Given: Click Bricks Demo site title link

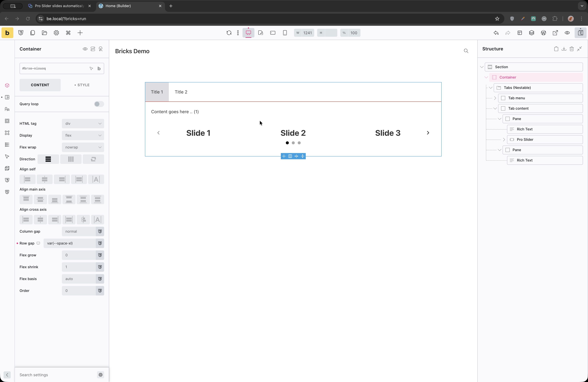Looking at the screenshot, I should [x=132, y=51].
